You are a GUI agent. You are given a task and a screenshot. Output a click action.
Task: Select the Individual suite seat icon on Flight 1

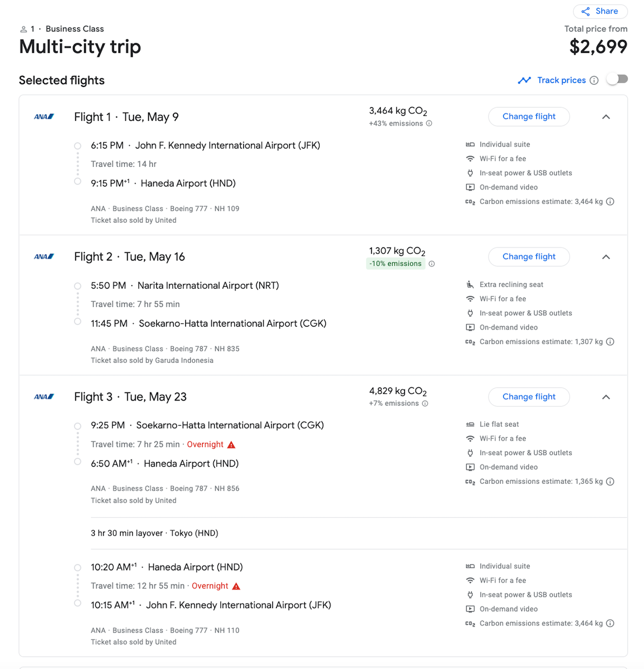[470, 144]
